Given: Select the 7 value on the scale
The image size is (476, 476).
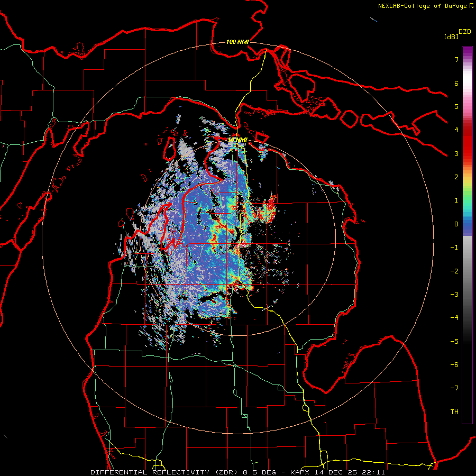Looking at the screenshot, I should [x=456, y=59].
